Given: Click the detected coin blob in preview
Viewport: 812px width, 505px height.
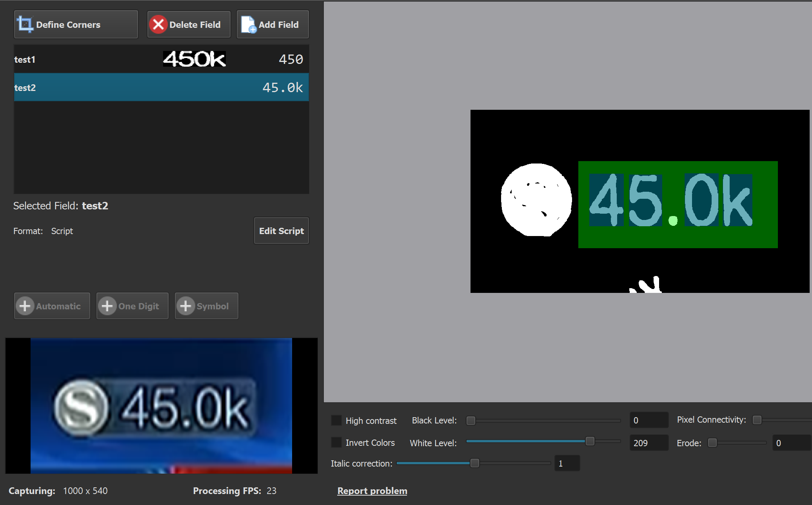Looking at the screenshot, I should coord(536,200).
